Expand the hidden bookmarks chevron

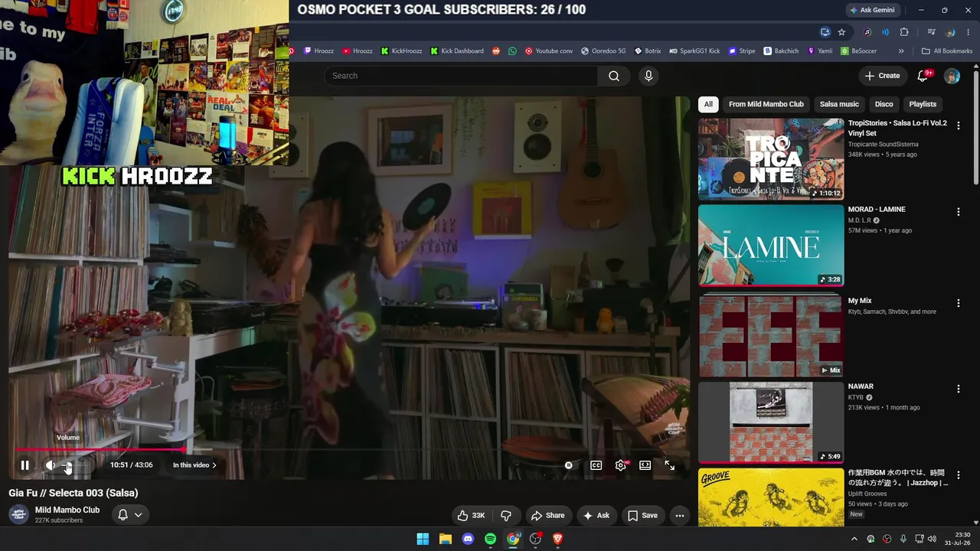pos(901,51)
